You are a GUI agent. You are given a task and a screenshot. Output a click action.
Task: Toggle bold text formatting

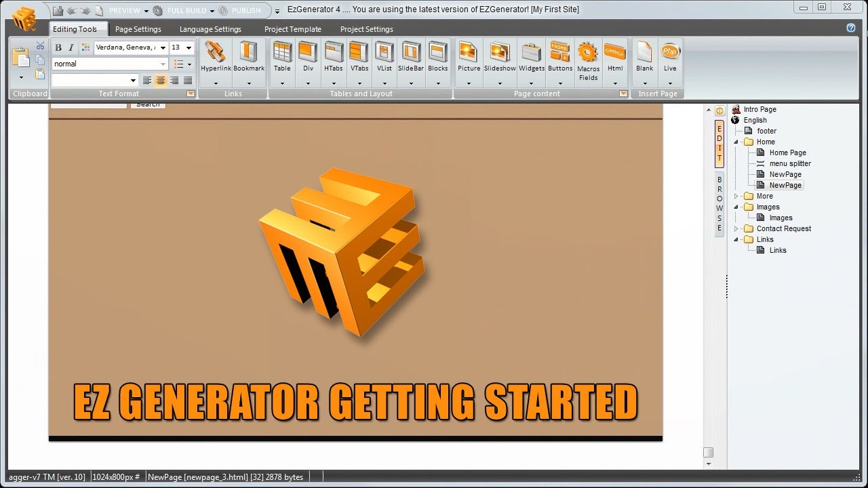pyautogui.click(x=58, y=47)
